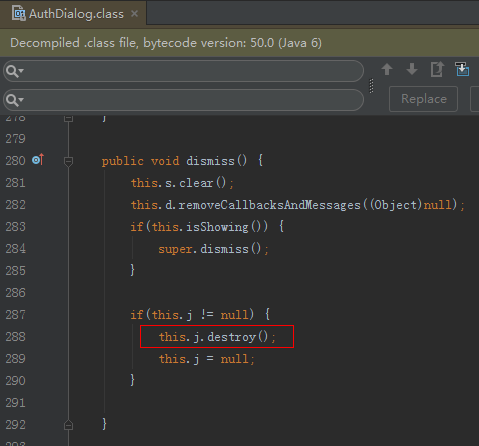Close the AuthDialog.class tab
The image size is (479, 446).
(x=134, y=14)
